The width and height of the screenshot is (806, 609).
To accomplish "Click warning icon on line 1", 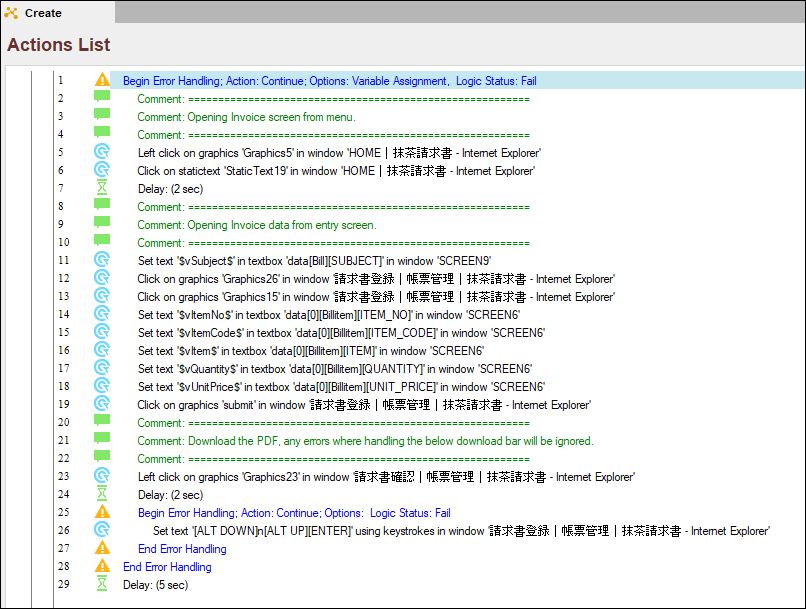I will tap(102, 81).
